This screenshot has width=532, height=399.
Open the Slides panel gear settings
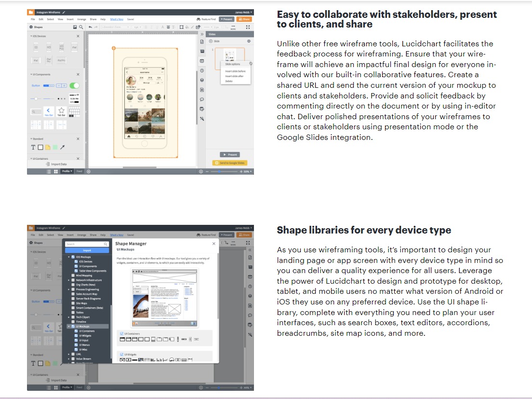[249, 41]
